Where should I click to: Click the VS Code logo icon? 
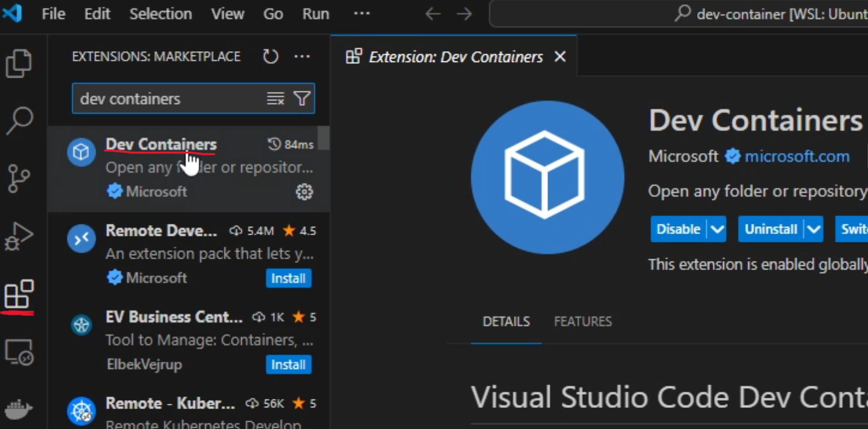pyautogui.click(x=12, y=13)
